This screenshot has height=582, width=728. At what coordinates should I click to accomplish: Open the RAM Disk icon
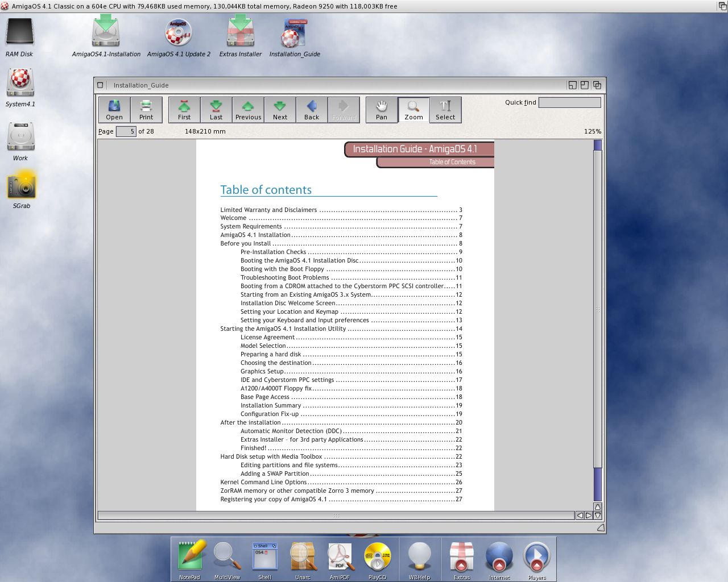click(x=19, y=37)
